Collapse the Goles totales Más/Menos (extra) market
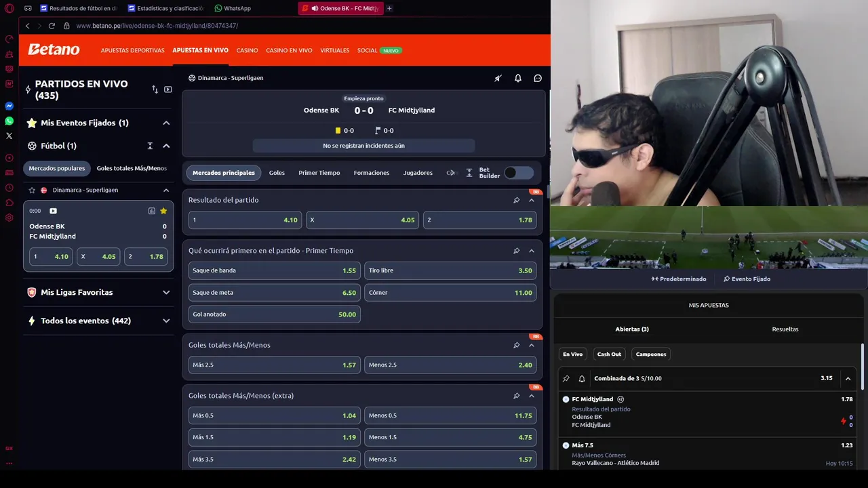This screenshot has width=868, height=488. tap(532, 396)
